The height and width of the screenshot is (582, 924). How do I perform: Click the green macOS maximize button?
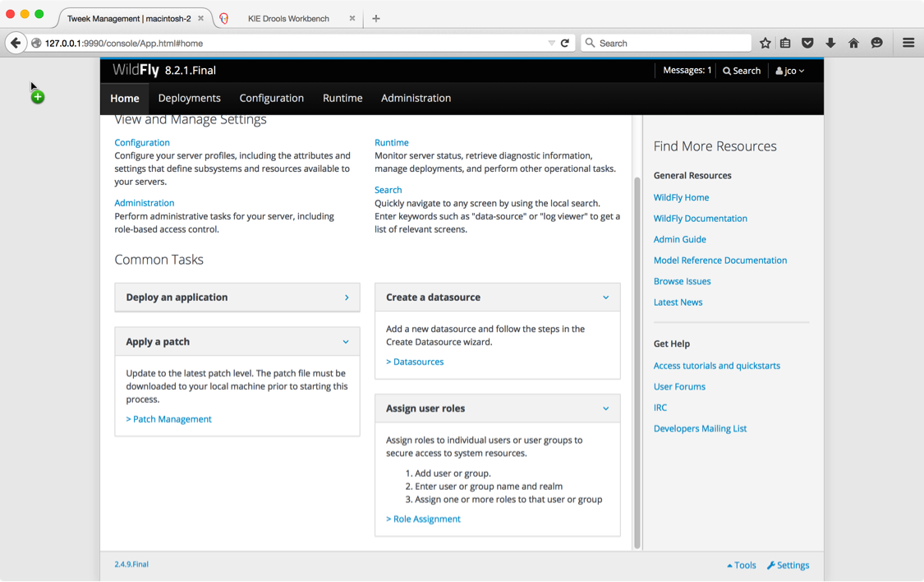point(39,13)
